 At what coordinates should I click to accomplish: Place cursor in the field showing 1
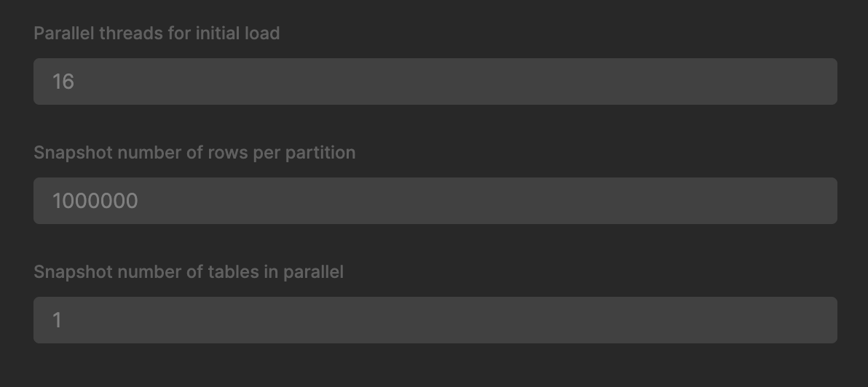pos(58,320)
